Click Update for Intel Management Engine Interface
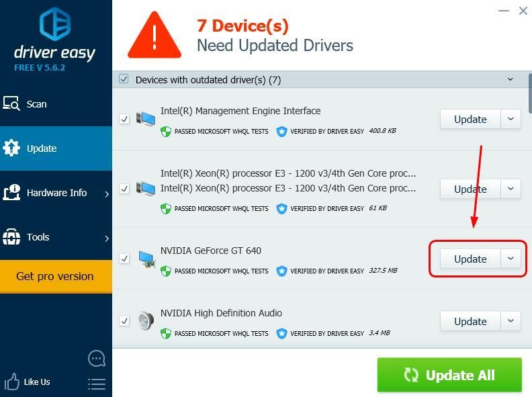 pos(470,119)
